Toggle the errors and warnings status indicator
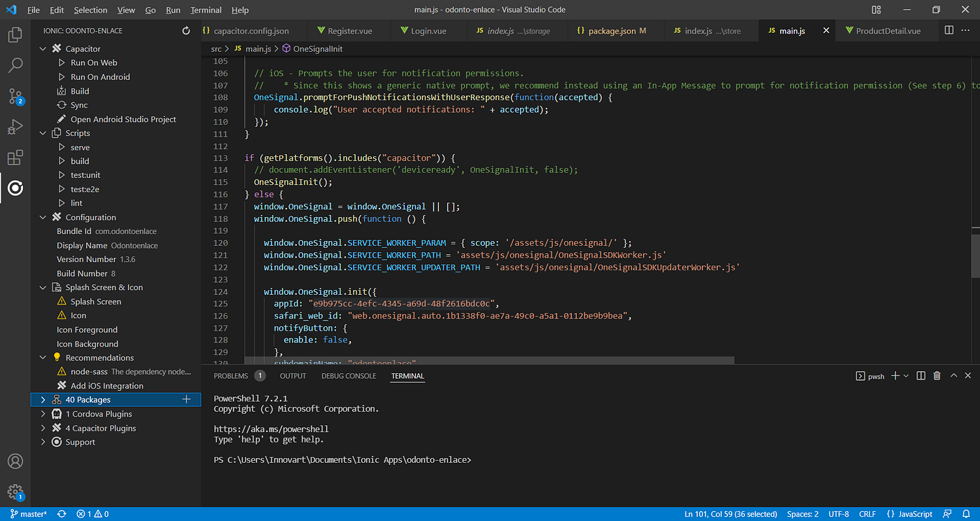Viewport: 980px width, 521px height. point(92,514)
